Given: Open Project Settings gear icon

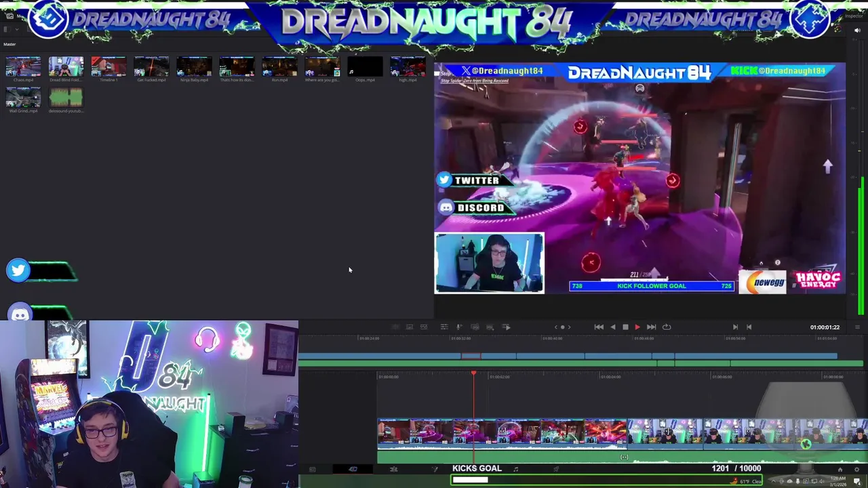Looking at the screenshot, I should tap(856, 469).
